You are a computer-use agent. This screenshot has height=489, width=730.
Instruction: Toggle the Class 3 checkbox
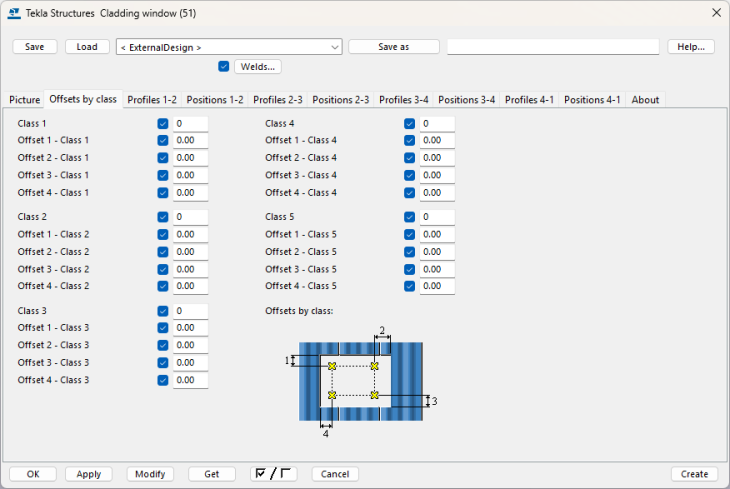pyautogui.click(x=163, y=311)
